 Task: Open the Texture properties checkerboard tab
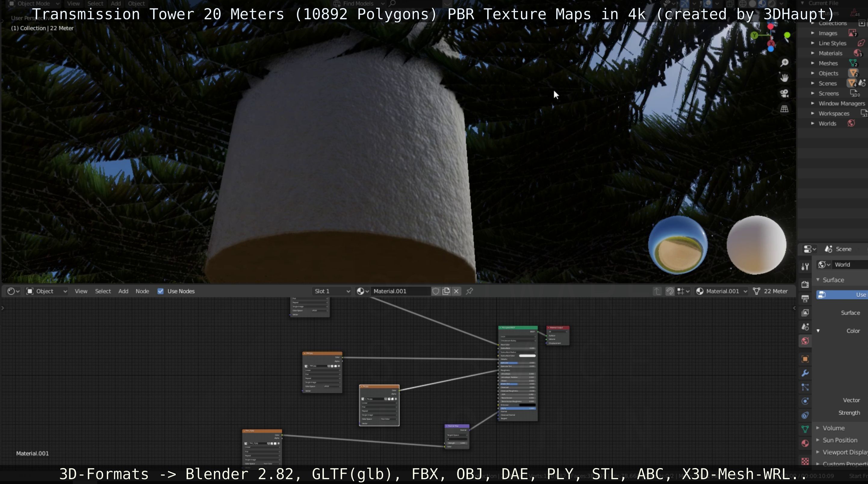805,461
